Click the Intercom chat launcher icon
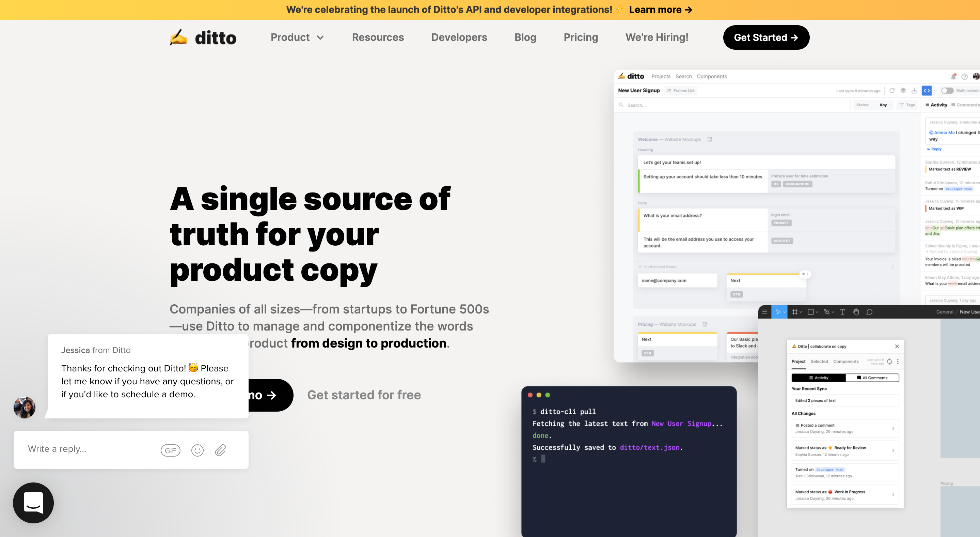Image resolution: width=980 pixels, height=537 pixels. (x=33, y=503)
